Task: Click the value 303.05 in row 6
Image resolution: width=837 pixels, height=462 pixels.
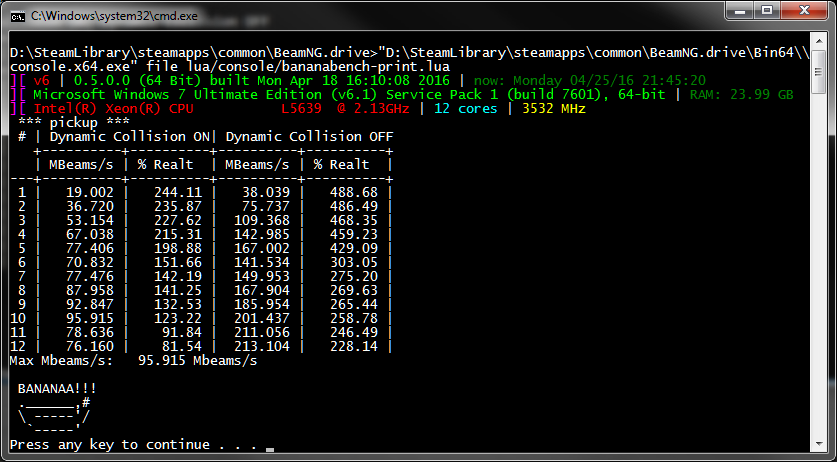Action: (354, 262)
